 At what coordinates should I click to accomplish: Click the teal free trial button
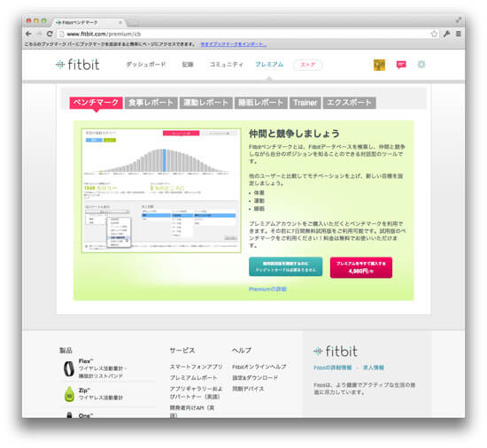285,267
